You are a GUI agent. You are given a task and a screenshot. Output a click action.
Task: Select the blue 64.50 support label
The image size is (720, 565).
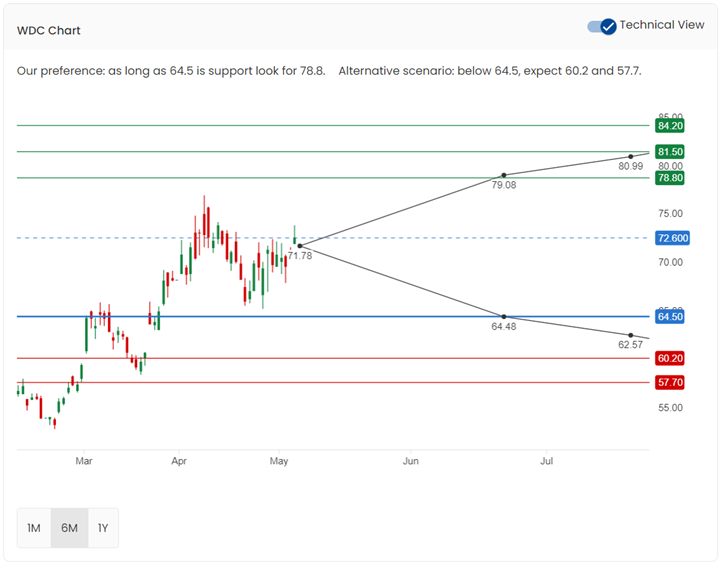[670, 317]
